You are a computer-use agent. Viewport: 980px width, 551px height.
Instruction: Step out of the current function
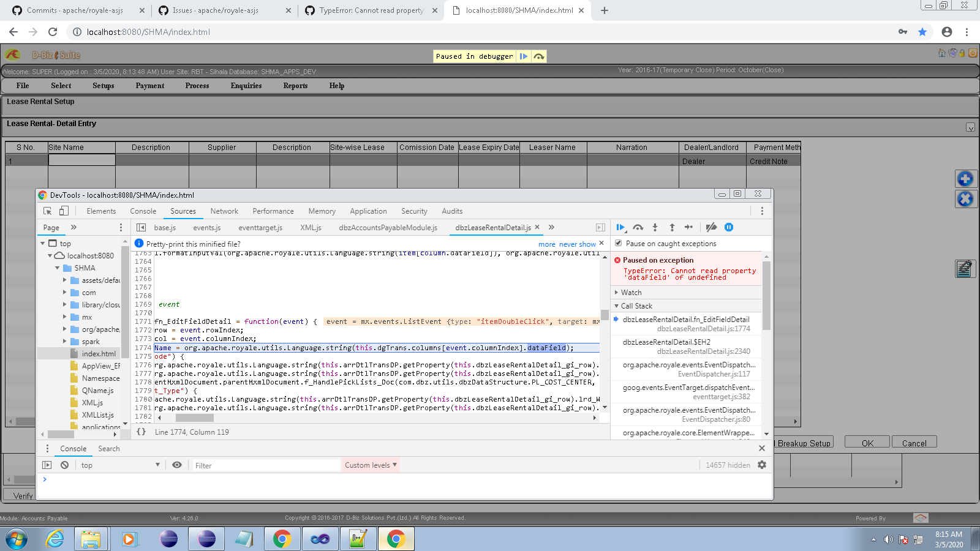point(672,227)
